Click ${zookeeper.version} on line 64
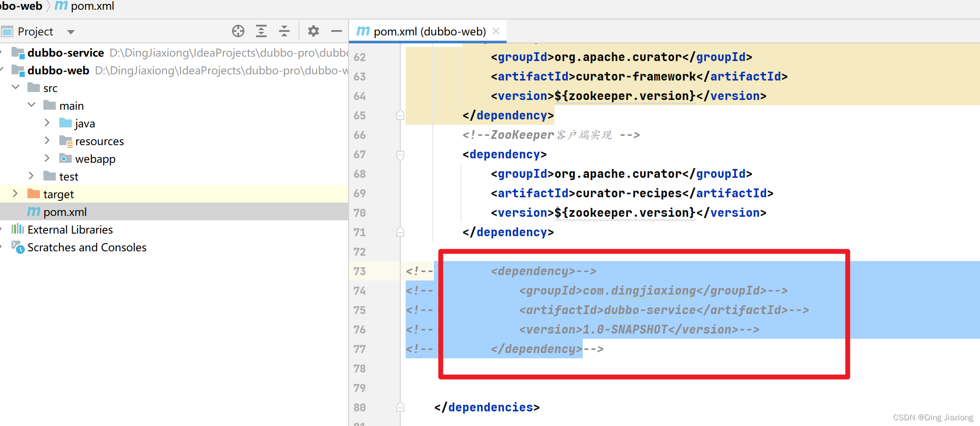This screenshot has height=426, width=980. [x=625, y=96]
